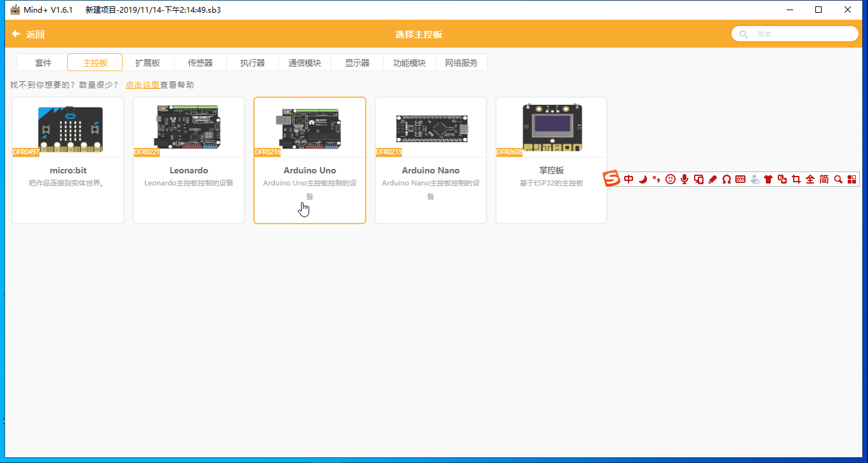Click the Mind+ app icon in title bar
868x463 pixels.
(15, 10)
